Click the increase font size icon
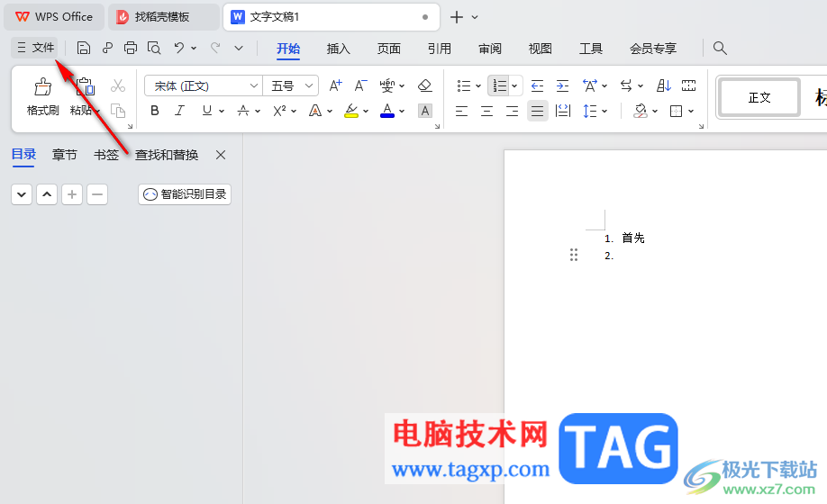Image resolution: width=827 pixels, height=504 pixels. 335,85
